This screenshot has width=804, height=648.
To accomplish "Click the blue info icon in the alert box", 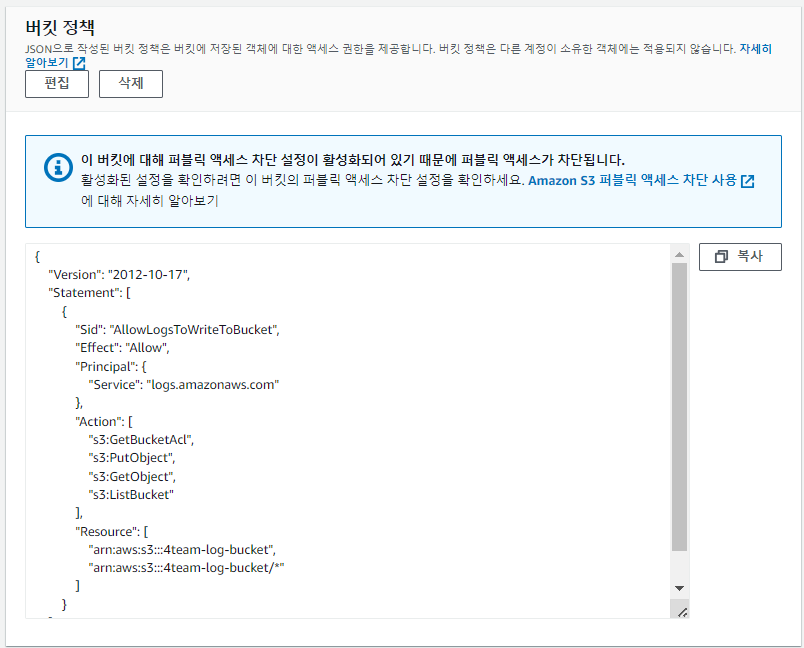I will pyautogui.click(x=58, y=167).
